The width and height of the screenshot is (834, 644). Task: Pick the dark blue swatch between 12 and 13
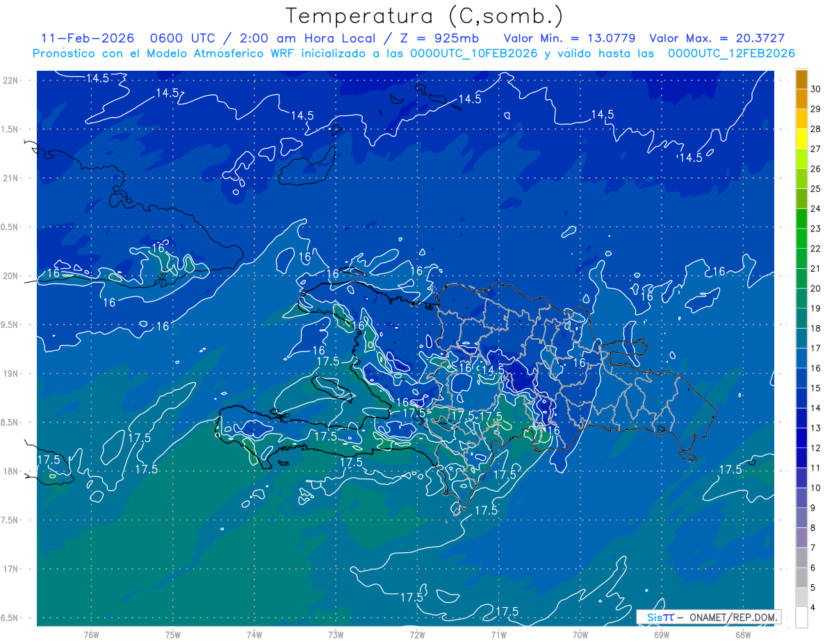click(x=801, y=438)
